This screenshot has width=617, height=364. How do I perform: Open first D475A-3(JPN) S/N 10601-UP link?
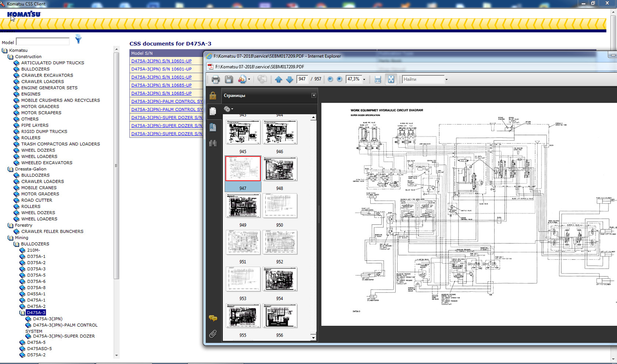pyautogui.click(x=161, y=61)
